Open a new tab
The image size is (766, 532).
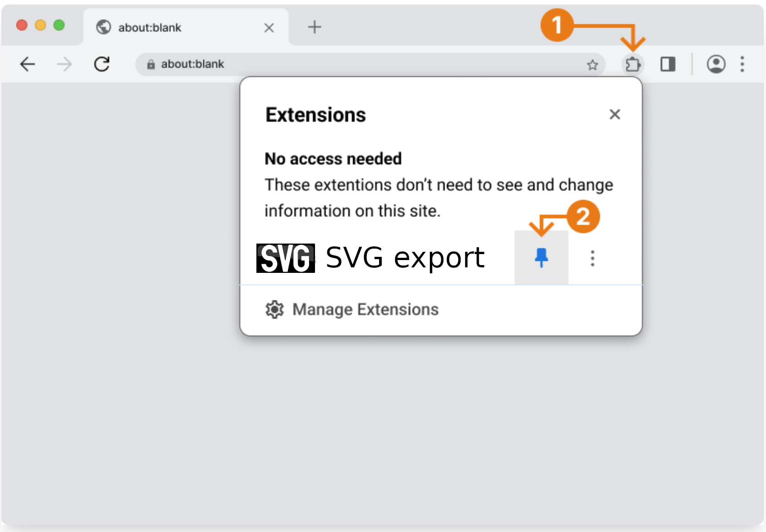click(x=314, y=27)
